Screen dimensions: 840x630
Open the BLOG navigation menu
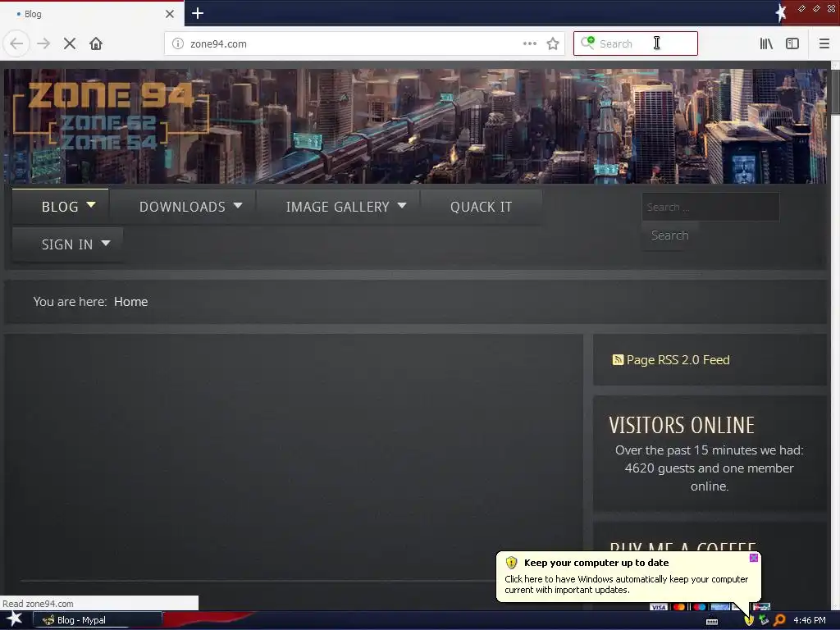61,207
